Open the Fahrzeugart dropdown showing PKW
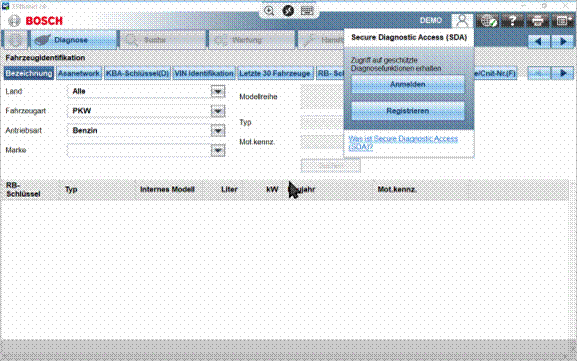 218,111
